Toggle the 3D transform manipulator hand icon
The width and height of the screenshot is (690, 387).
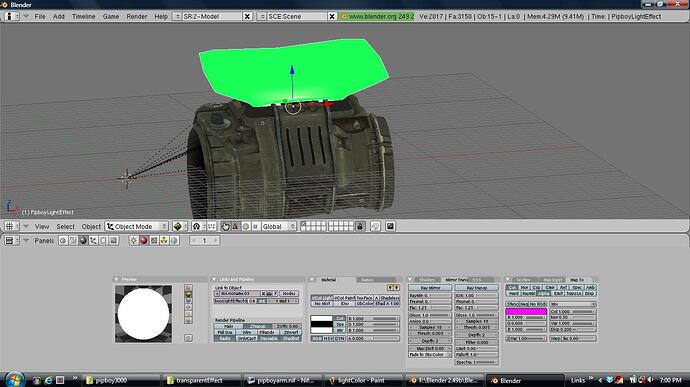pyautogui.click(x=225, y=226)
